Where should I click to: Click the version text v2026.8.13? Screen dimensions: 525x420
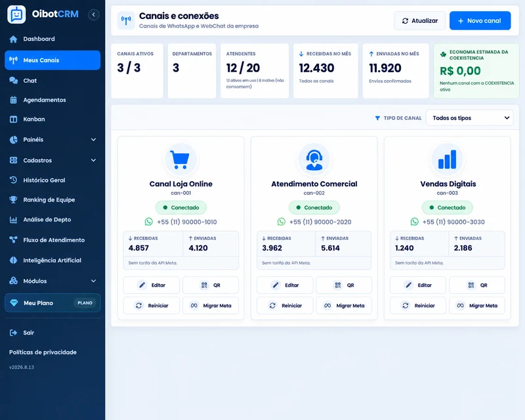(x=22, y=367)
